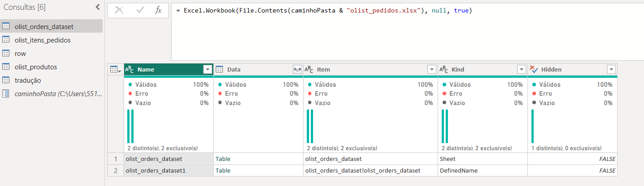The width and height of the screenshot is (644, 186).
Task: Collapse the Consultas pane with chevron
Action: point(98,7)
